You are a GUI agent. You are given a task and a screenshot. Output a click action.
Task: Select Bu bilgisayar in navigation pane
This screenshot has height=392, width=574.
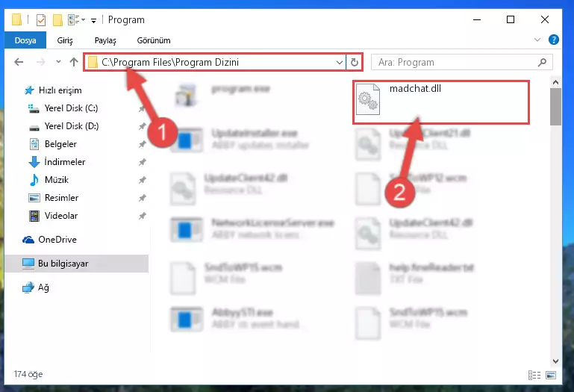click(77, 264)
